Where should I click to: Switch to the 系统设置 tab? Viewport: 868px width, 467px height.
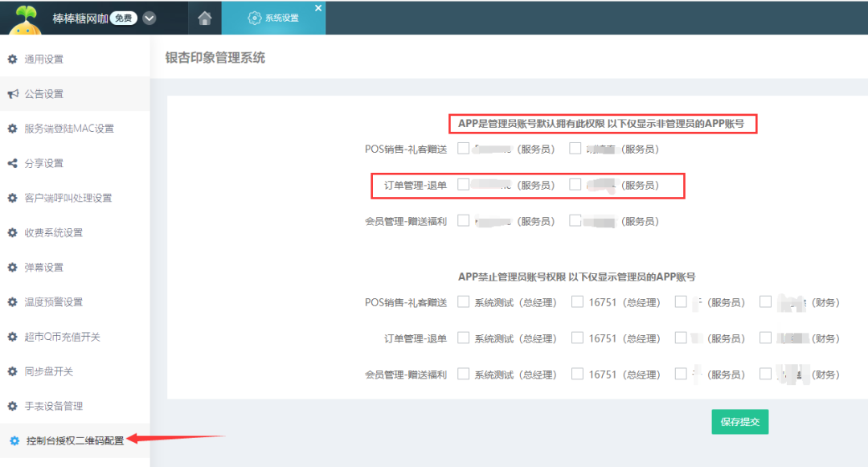point(273,18)
